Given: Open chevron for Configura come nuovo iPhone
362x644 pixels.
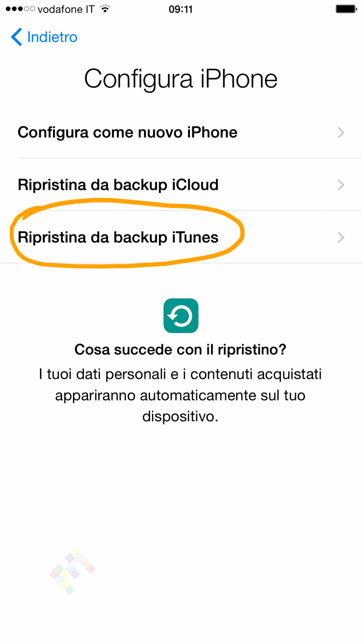Looking at the screenshot, I should (x=341, y=132).
